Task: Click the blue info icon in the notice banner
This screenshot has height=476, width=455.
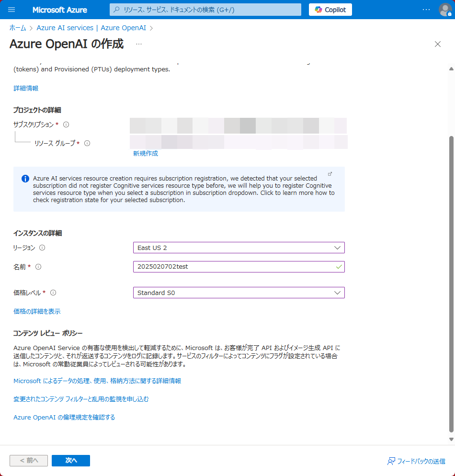Action: 25,178
